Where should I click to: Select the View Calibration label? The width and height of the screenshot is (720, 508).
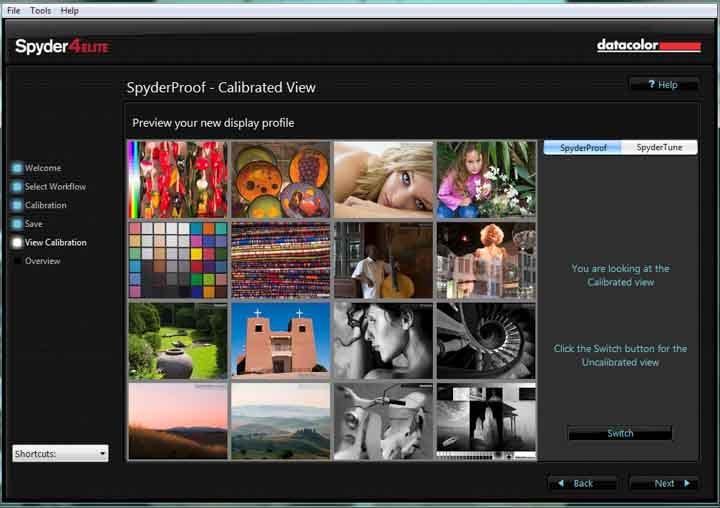coord(56,242)
